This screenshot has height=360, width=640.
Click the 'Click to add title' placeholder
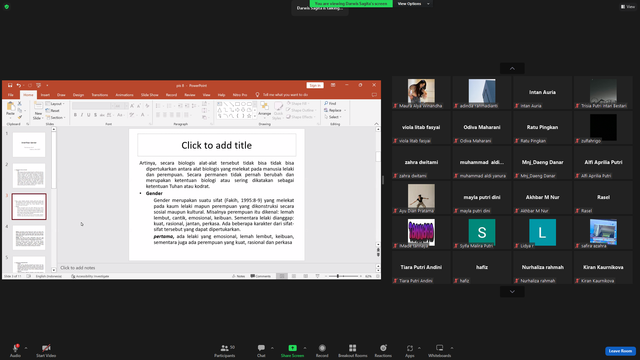pos(217,145)
